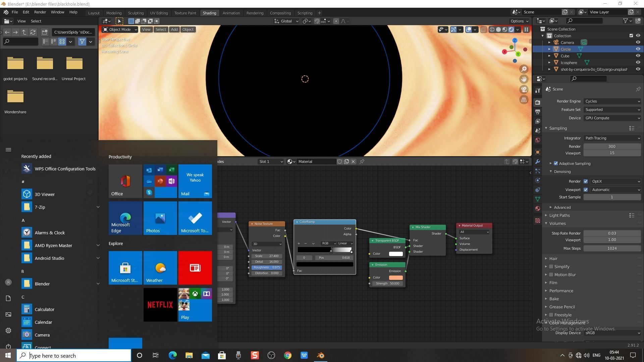Uncheck Viewport denoising checkbox

(x=586, y=190)
